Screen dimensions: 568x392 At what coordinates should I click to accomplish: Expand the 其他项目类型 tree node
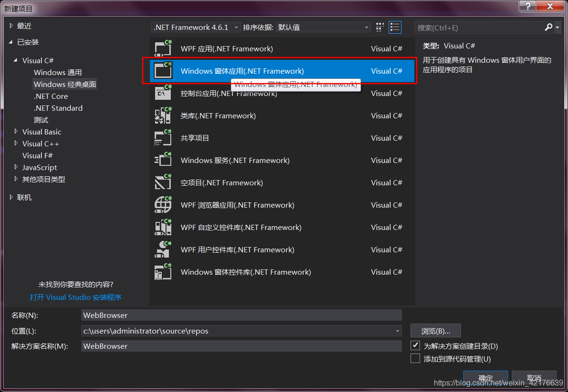(x=16, y=179)
